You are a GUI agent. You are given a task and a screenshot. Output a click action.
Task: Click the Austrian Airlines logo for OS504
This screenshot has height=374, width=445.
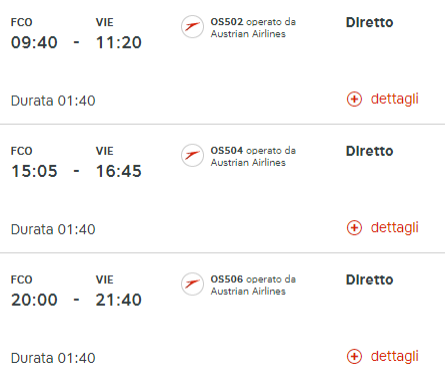192,155
